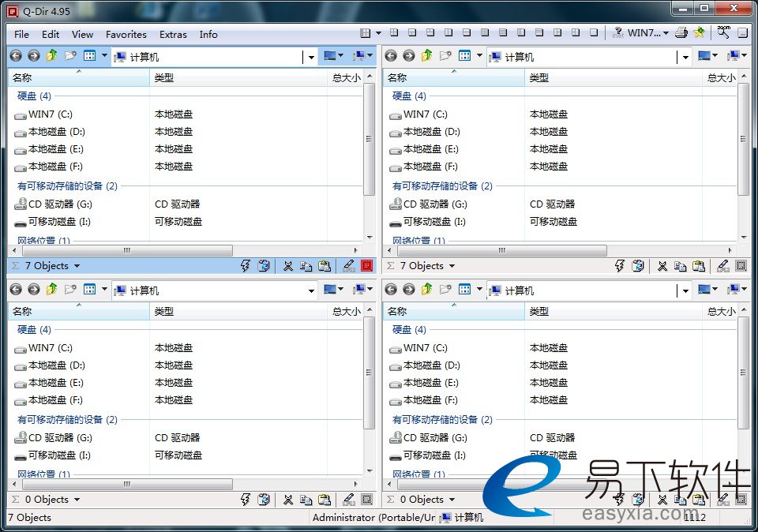Go up one folder in the top-left pane

pyautogui.click(x=52, y=56)
